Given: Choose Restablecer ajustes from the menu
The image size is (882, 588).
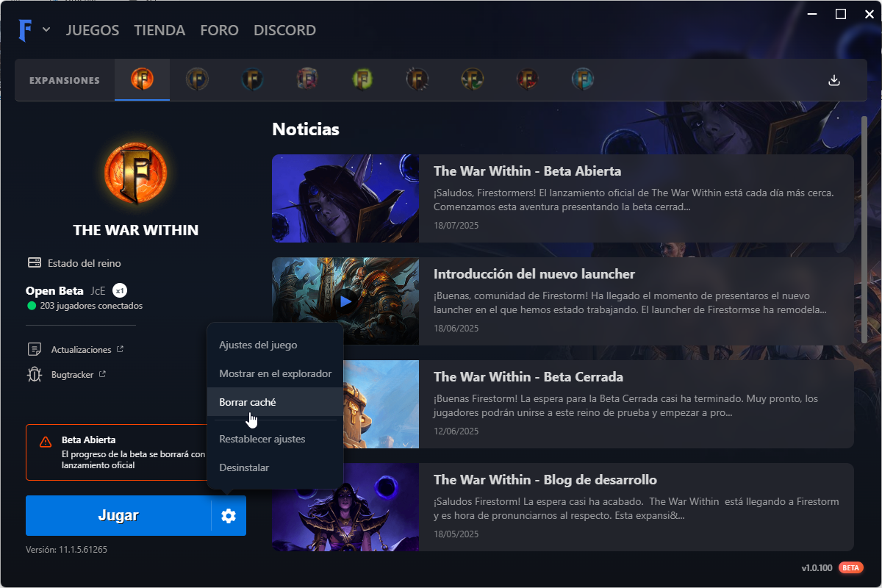Looking at the screenshot, I should coord(275,439).
